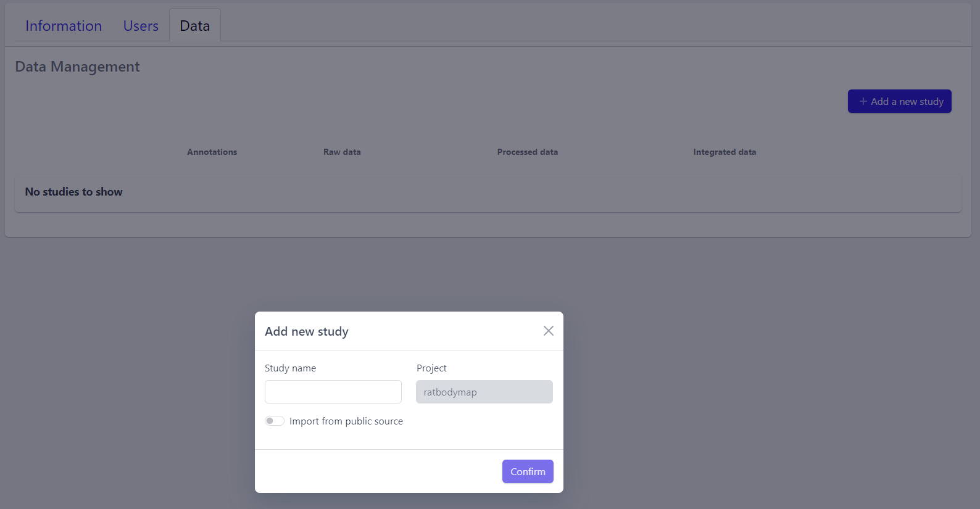980x509 pixels.
Task: Click the plus icon on Add a new study
Action: 863,101
